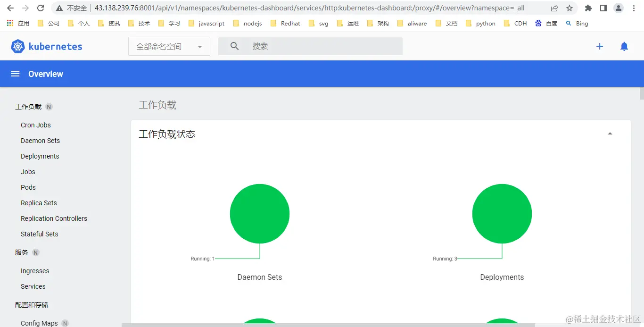The image size is (644, 327).
Task: Click the not-secure warning icon in address bar
Action: (x=59, y=8)
